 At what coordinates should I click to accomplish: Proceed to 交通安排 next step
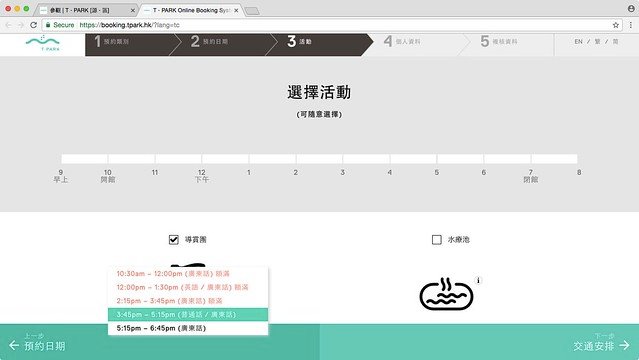coord(601,342)
